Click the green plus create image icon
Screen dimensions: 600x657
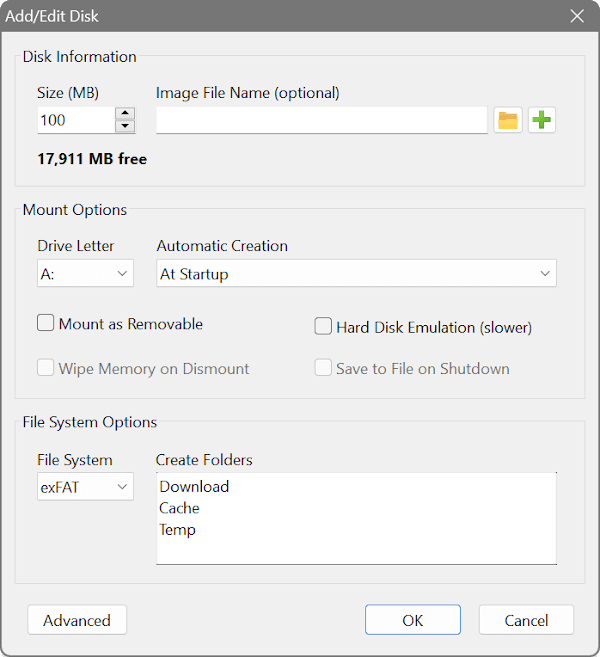542,120
